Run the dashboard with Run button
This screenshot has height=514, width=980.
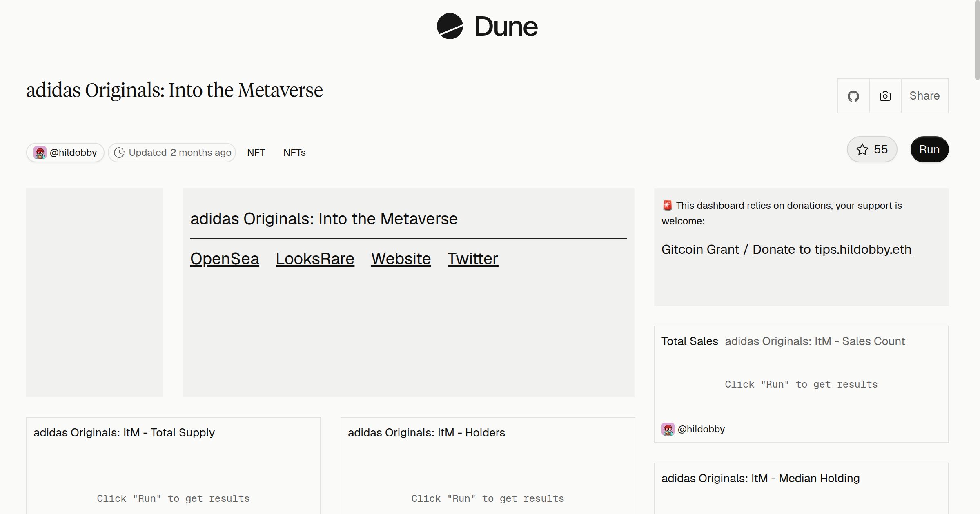coord(929,149)
